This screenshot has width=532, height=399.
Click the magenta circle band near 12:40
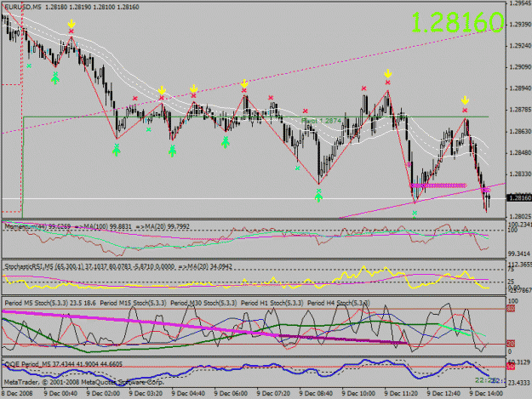pyautogui.click(x=438, y=185)
